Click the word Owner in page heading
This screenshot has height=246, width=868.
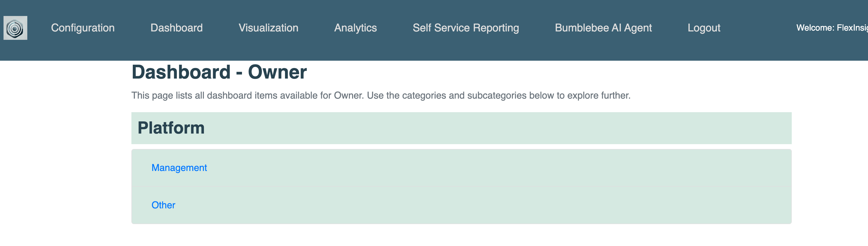click(x=277, y=72)
